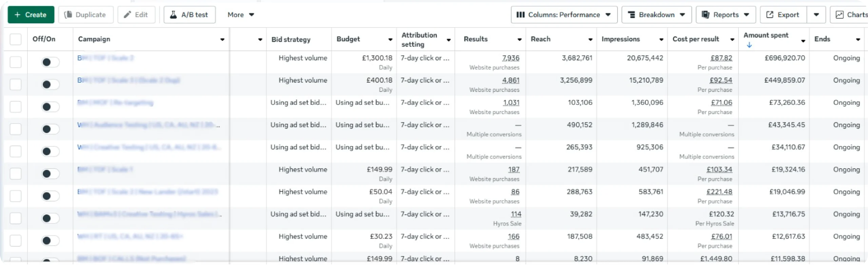
Task: Open the More menu
Action: [241, 15]
